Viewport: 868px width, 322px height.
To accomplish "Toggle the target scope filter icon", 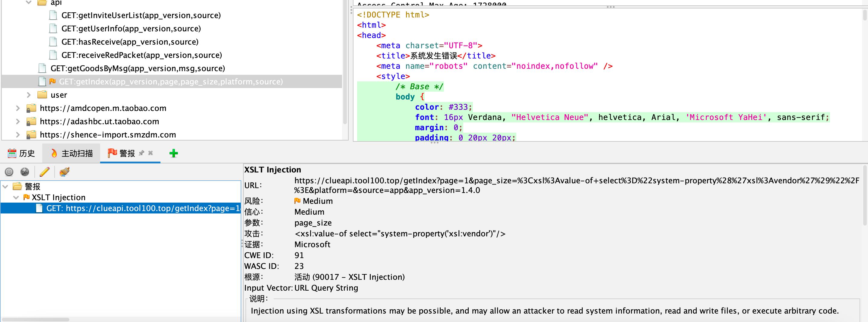I will point(9,172).
